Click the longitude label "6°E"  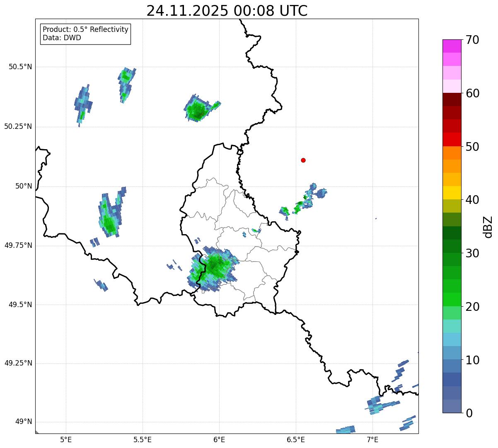[x=219, y=440]
